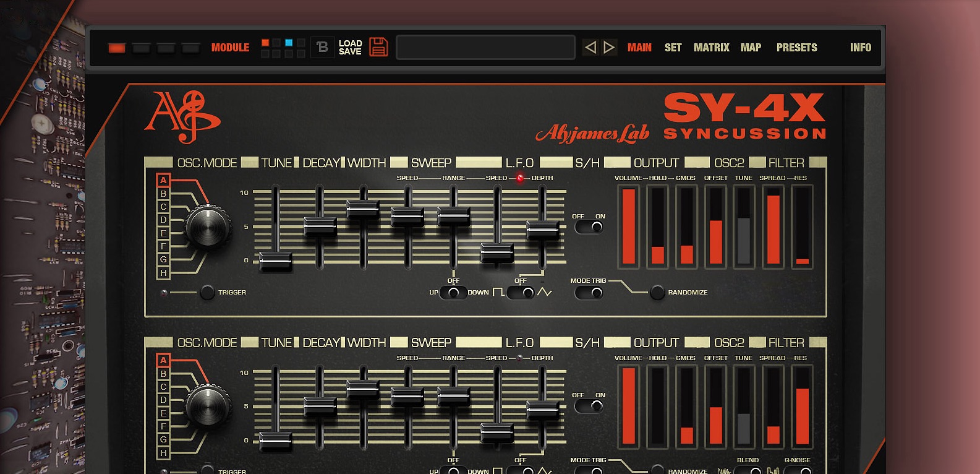Click the OSC mode rotary knob, second module
The height and width of the screenshot is (474, 980).
tap(209, 406)
